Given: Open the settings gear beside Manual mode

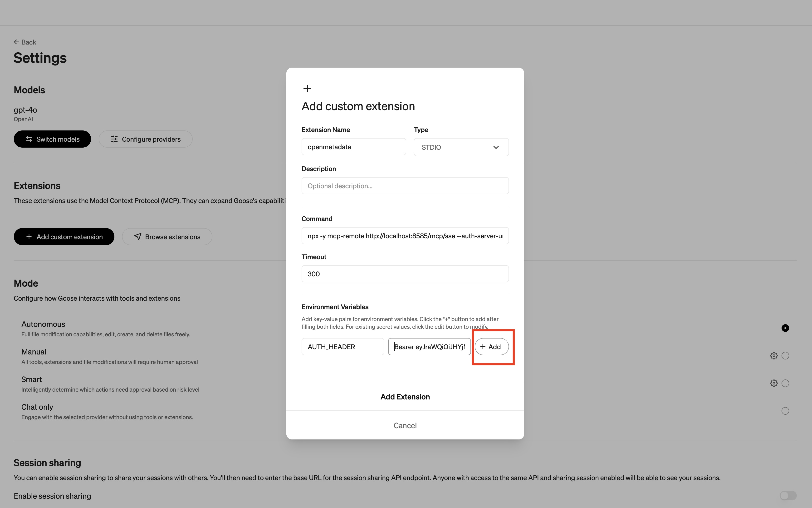Looking at the screenshot, I should [773, 355].
